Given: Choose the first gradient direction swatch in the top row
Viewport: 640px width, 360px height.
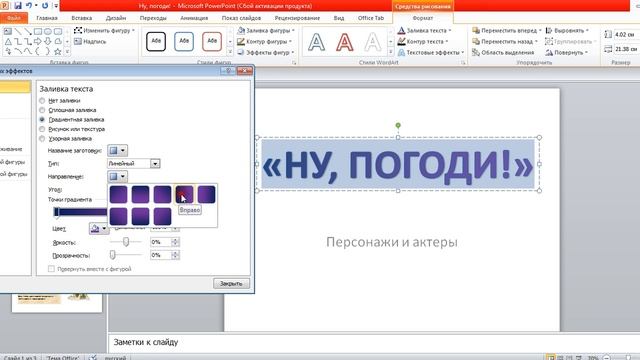Looking at the screenshot, I should (118, 194).
